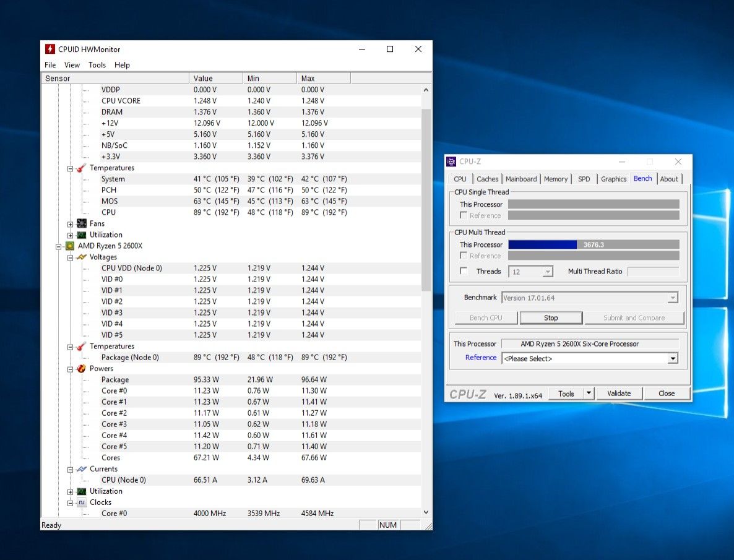Click the Temperatures thermometer icon under AMD Ryzen
The height and width of the screenshot is (560, 734).
(x=82, y=347)
